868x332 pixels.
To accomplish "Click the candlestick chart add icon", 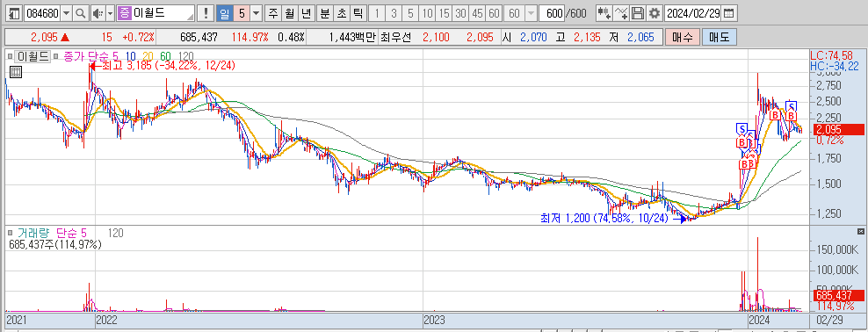I will (604, 12).
